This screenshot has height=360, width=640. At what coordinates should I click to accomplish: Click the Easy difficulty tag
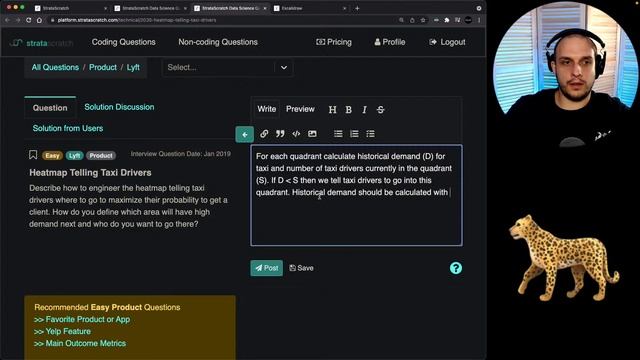pos(52,156)
